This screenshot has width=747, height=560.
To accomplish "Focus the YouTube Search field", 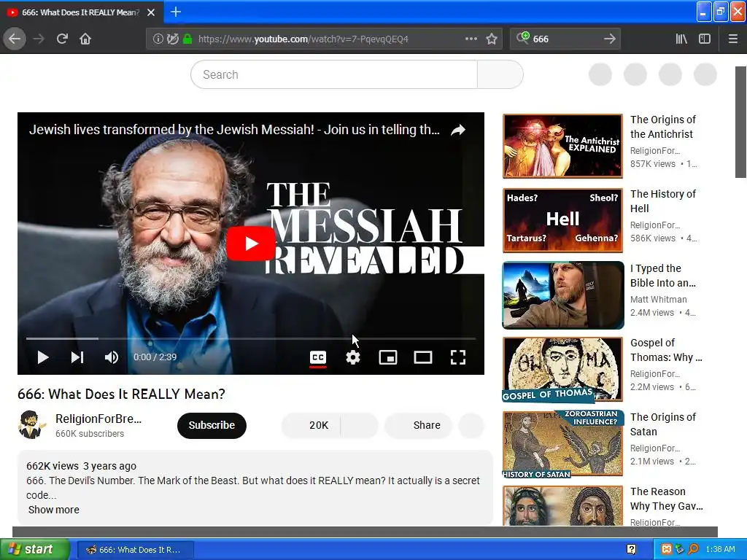I will (x=334, y=75).
